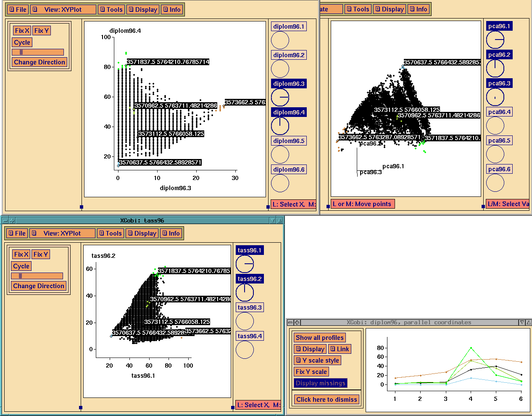Click the diplom96.2 variable circle
532x416 pixels.
coord(280,69)
